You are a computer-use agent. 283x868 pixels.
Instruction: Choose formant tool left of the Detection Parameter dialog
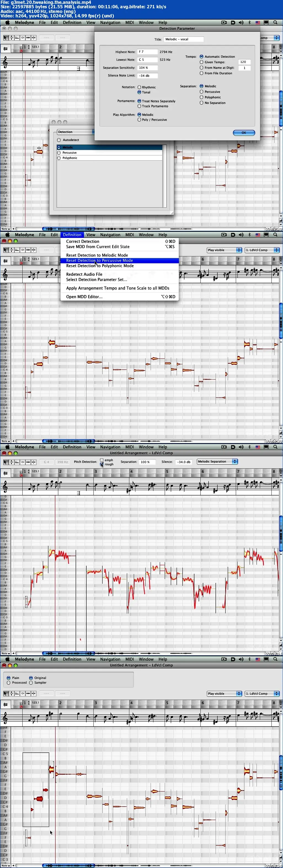[x=17, y=38]
